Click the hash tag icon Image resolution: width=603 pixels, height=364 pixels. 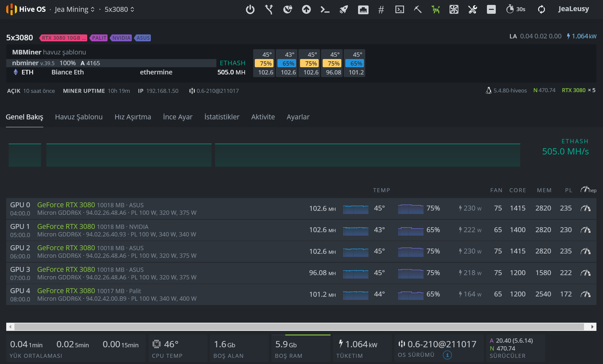pos(381,10)
